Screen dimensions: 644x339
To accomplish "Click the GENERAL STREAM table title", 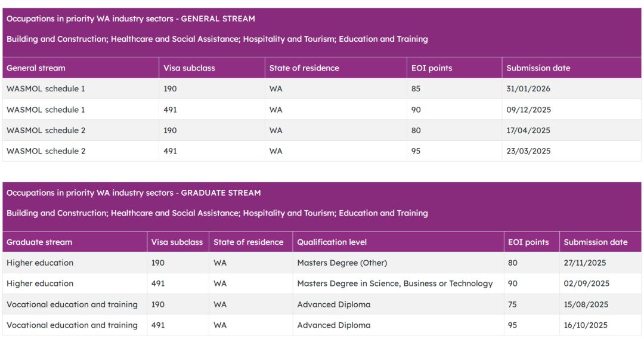I will (x=131, y=19).
